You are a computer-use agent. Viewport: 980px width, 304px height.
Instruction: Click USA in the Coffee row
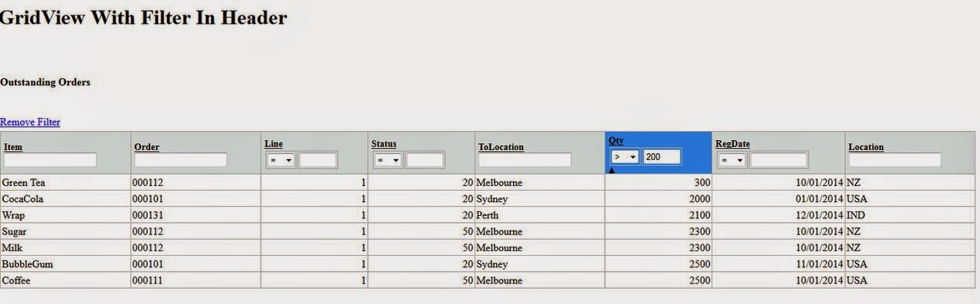tap(857, 280)
